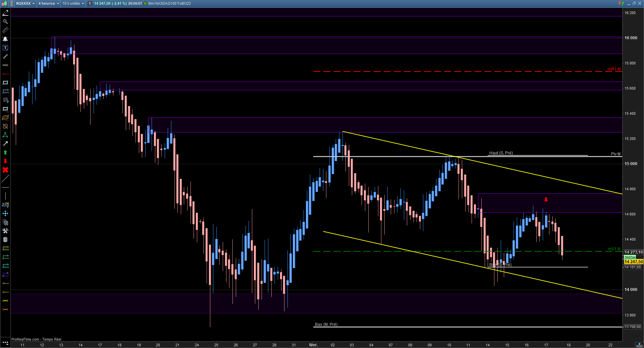Select the diagonal arrow tool
The height and width of the screenshot is (348, 644).
[x=5, y=144]
